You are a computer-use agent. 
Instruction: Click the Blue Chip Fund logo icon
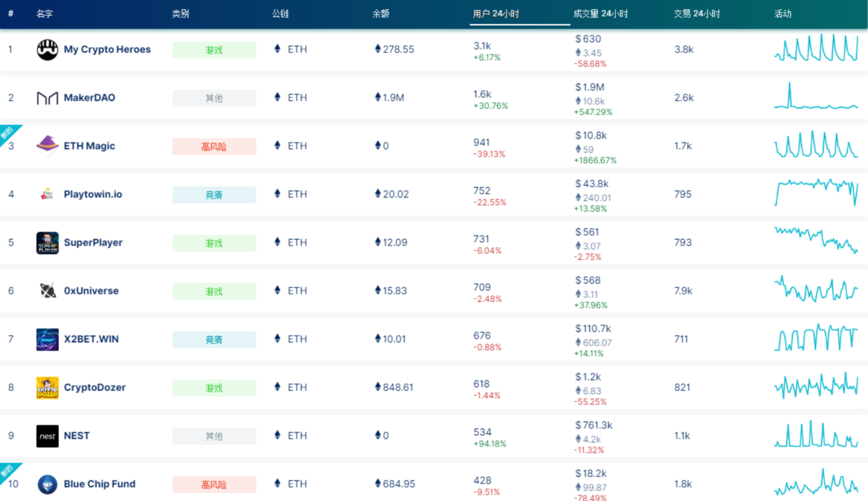(47, 484)
